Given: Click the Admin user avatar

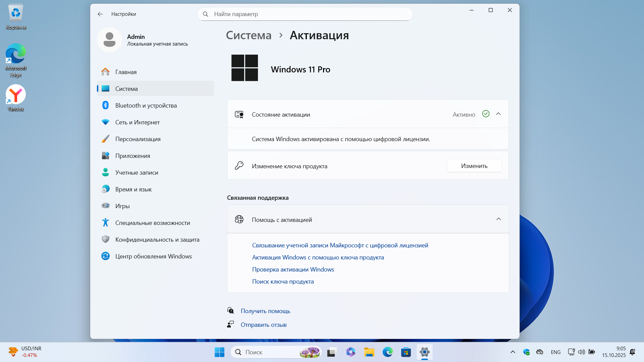Looking at the screenshot, I should pyautogui.click(x=109, y=40).
